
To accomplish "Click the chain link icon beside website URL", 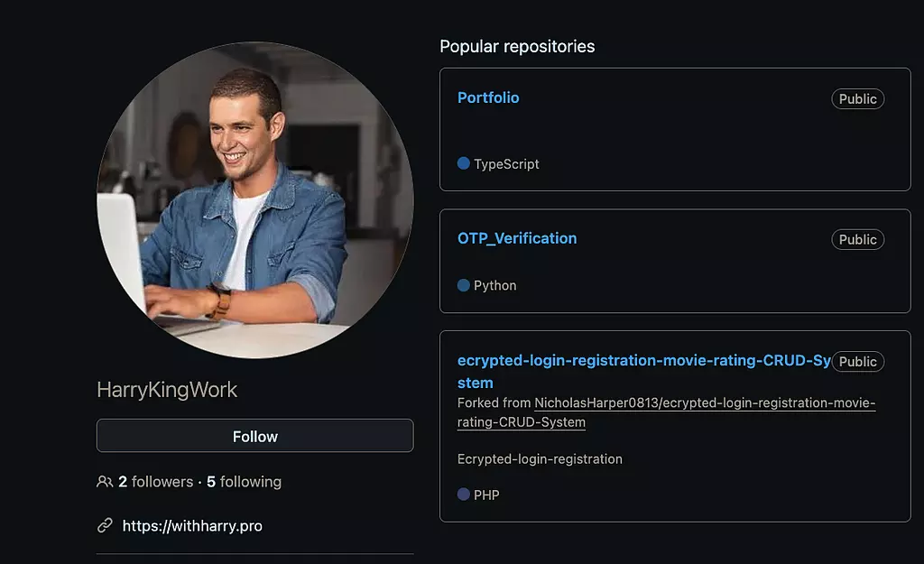I will (105, 525).
